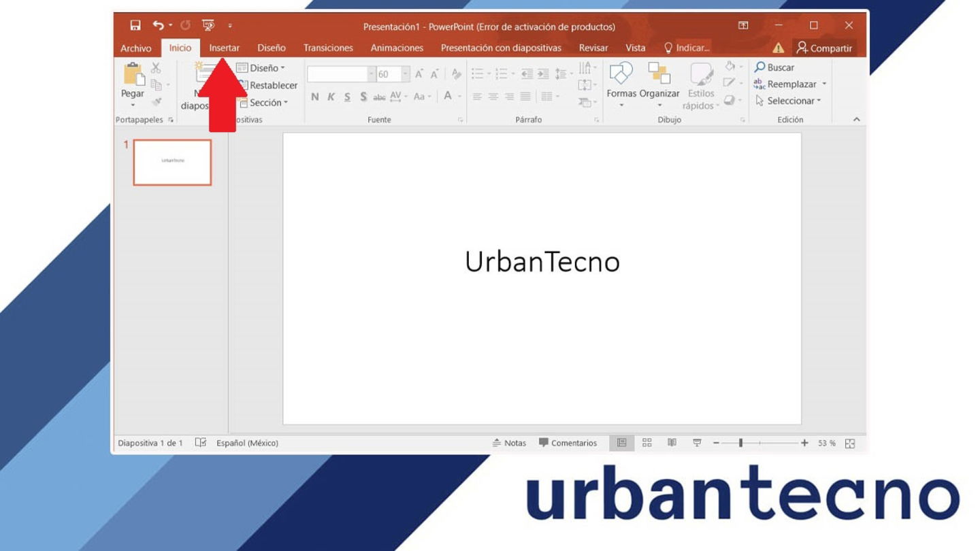
Task: Click the Save icon in quick access toolbar
Action: pos(135,26)
